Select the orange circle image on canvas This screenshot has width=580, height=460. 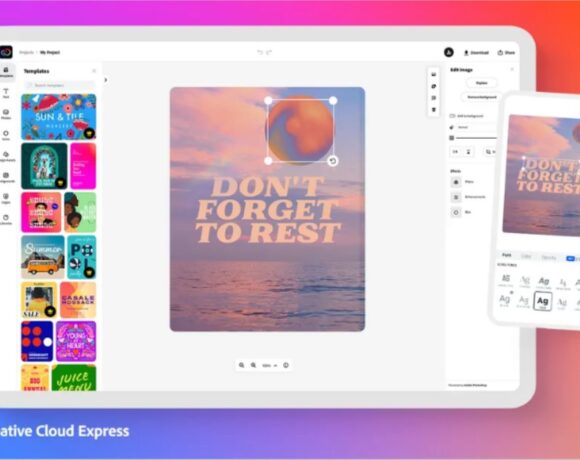point(300,130)
